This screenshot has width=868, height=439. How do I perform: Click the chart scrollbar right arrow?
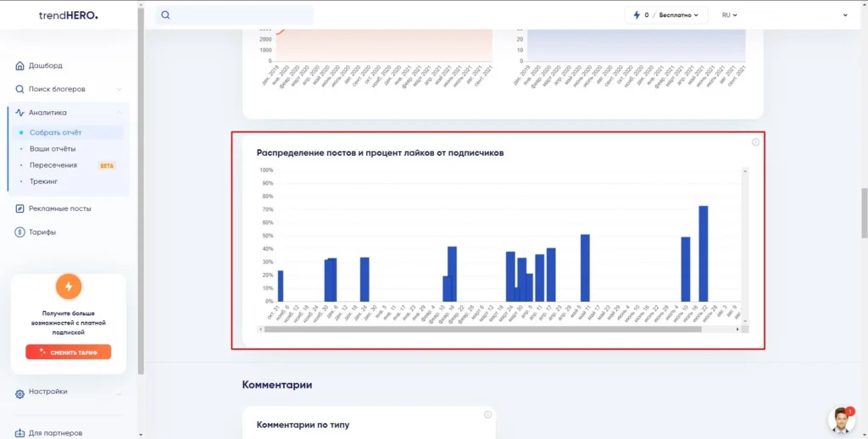pos(737,330)
